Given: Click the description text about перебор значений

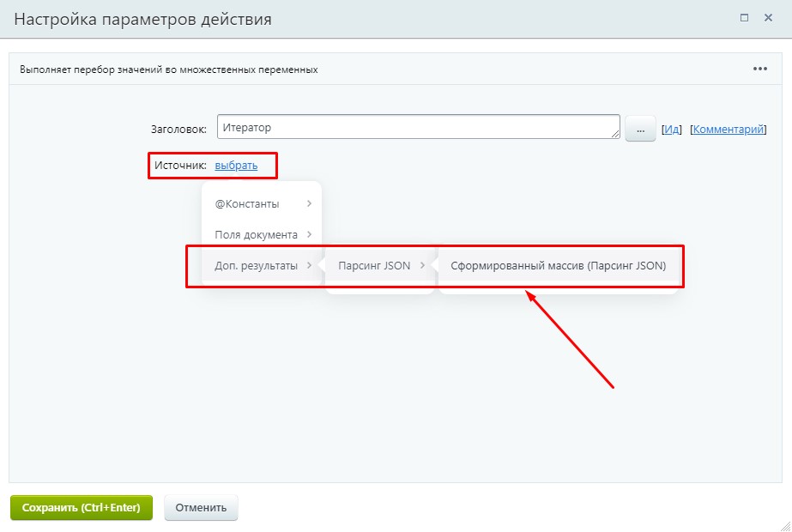Looking at the screenshot, I should (x=169, y=70).
